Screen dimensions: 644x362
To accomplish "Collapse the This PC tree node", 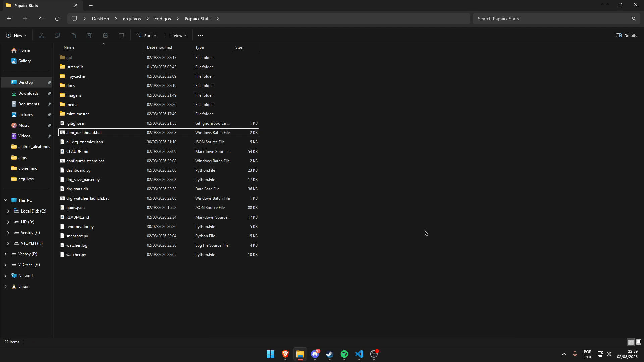I will point(5,200).
